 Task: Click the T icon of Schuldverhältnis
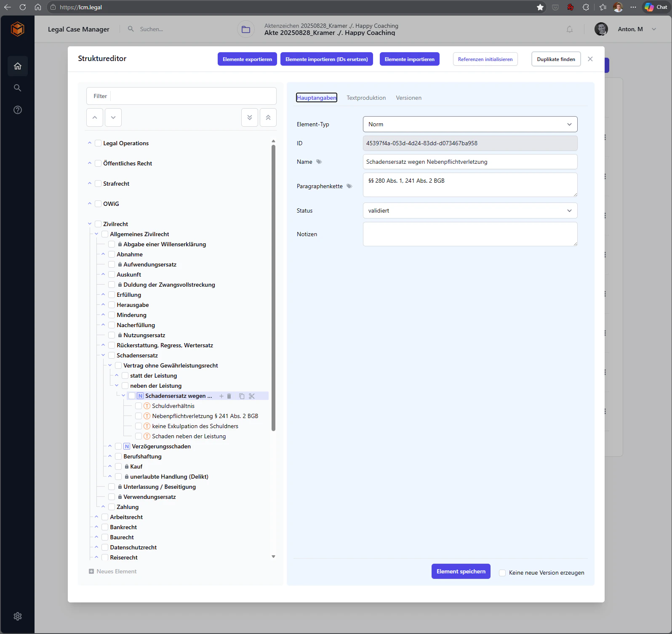147,406
